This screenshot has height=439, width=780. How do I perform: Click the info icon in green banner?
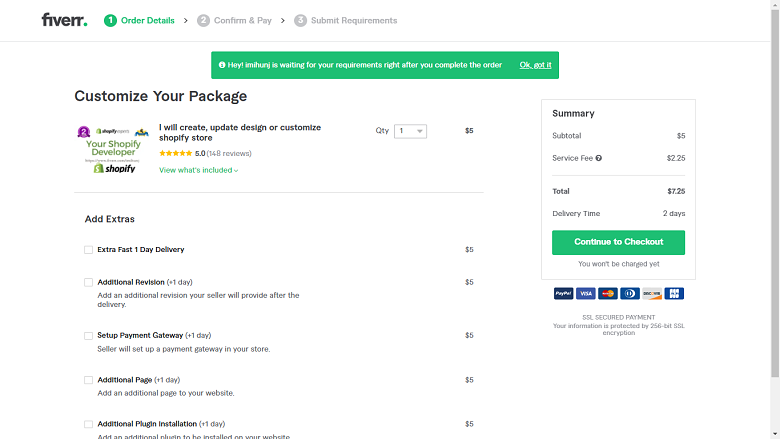click(222, 65)
